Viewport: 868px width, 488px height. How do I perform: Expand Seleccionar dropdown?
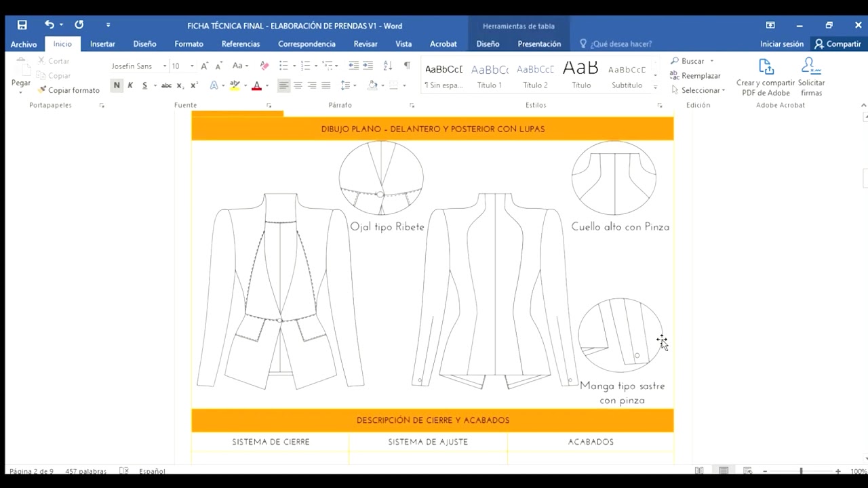(x=724, y=90)
